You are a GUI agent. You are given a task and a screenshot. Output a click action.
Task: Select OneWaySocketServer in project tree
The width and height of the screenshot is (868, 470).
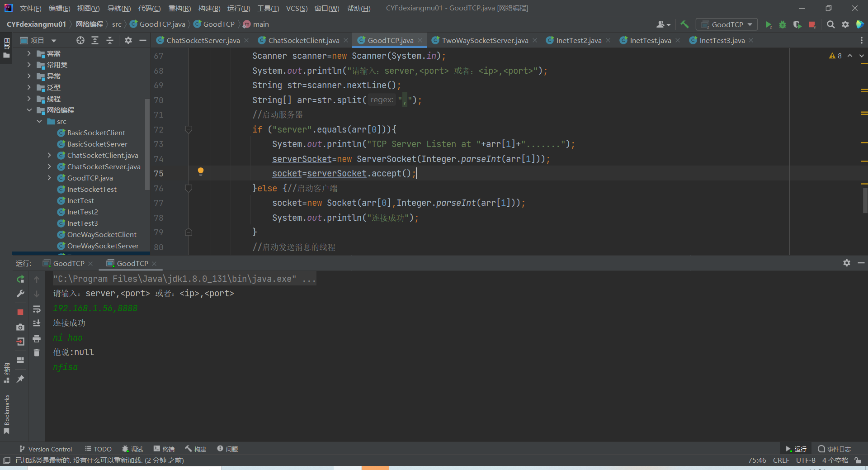[x=103, y=246]
